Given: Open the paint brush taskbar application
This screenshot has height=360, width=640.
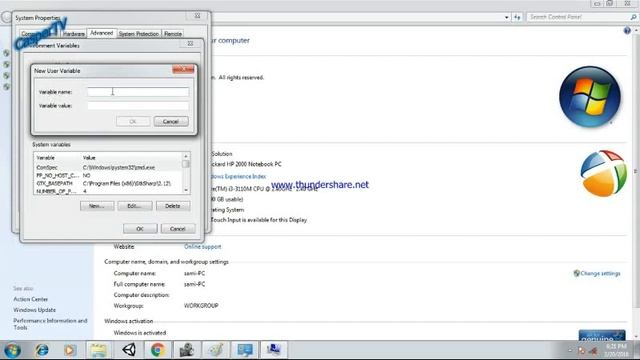Looking at the screenshot, I should tap(216, 350).
